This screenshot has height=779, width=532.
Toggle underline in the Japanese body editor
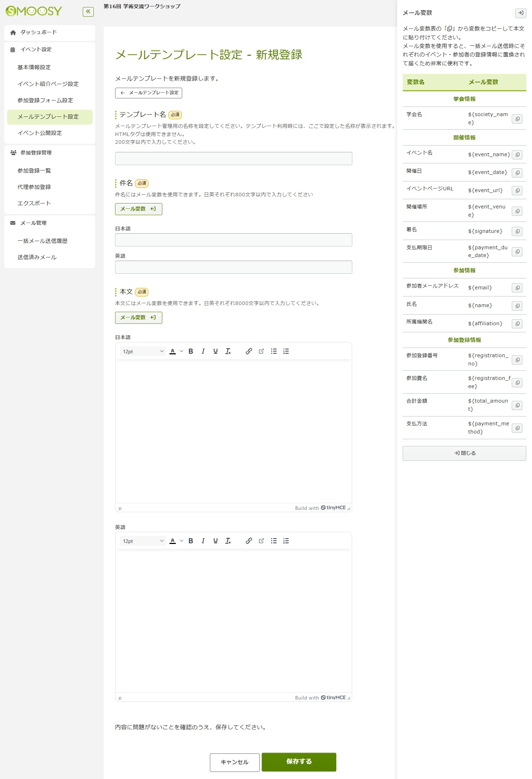pyautogui.click(x=215, y=351)
